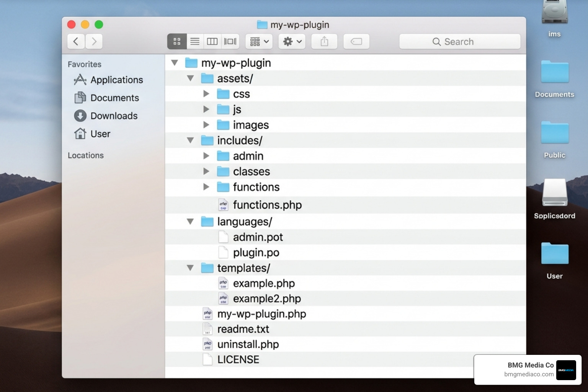
Task: Expand the admin folder
Action: coord(206,156)
